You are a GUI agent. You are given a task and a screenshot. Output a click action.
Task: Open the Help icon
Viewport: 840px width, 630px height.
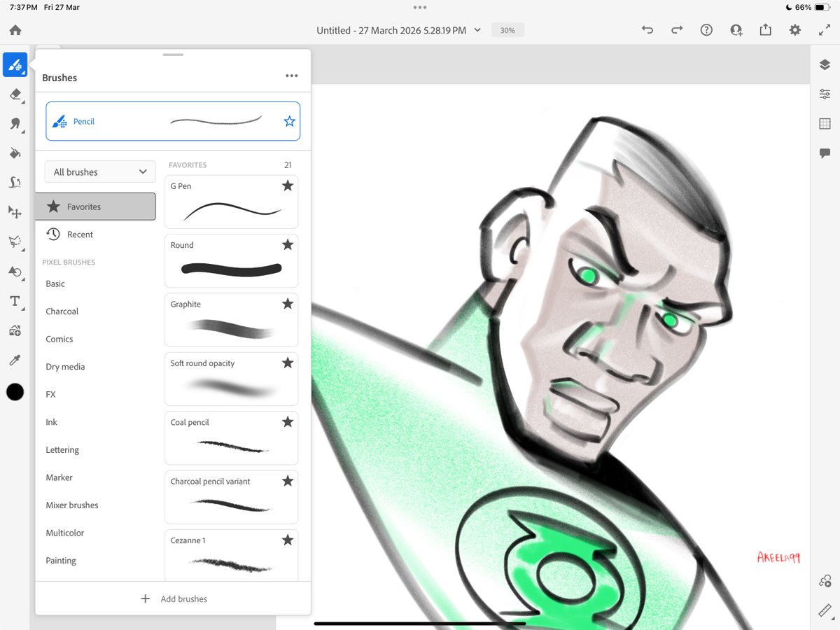tap(706, 30)
